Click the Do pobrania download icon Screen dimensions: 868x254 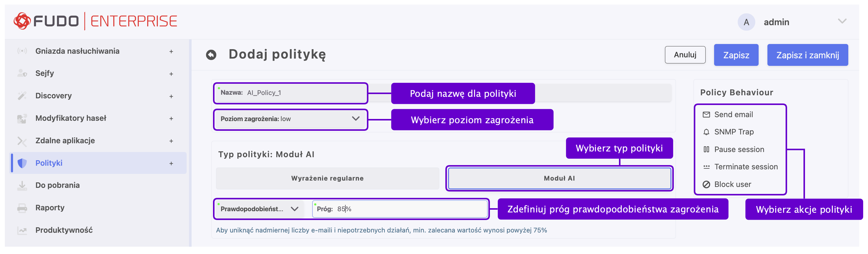tap(22, 185)
